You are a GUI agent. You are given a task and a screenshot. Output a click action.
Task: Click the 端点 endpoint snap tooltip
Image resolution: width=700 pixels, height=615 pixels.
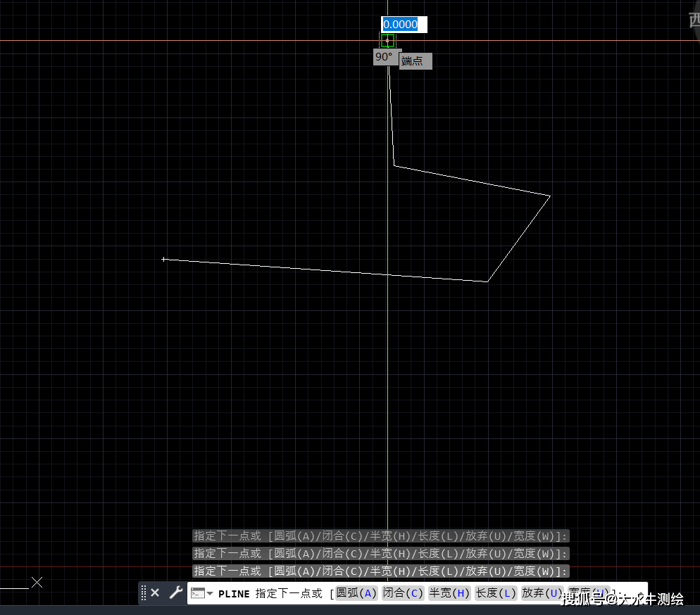(x=415, y=61)
